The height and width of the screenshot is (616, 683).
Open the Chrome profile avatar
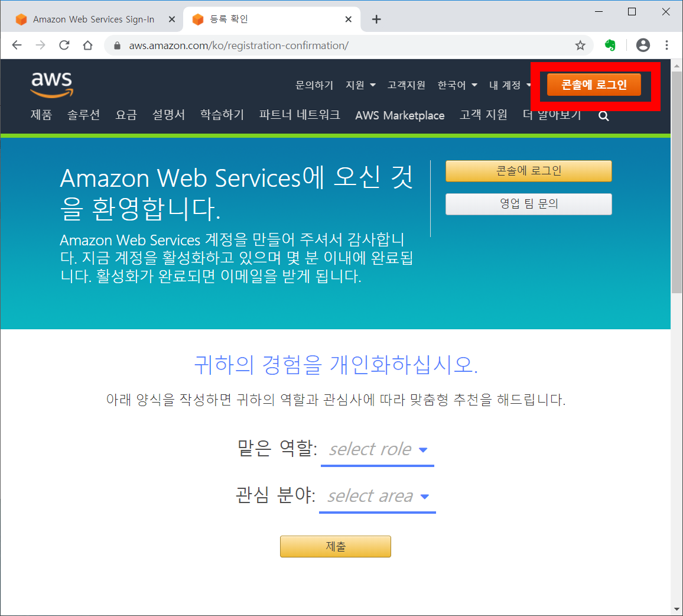(x=643, y=45)
